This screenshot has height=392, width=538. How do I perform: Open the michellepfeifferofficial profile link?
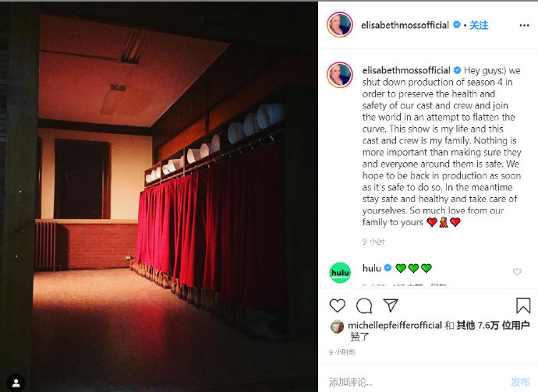point(395,325)
